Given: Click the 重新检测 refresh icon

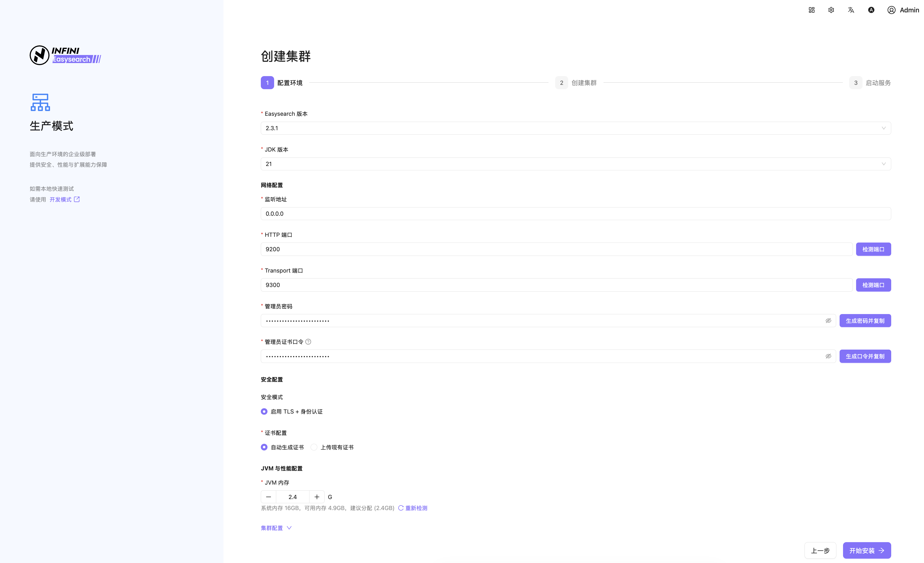Looking at the screenshot, I should [x=401, y=508].
